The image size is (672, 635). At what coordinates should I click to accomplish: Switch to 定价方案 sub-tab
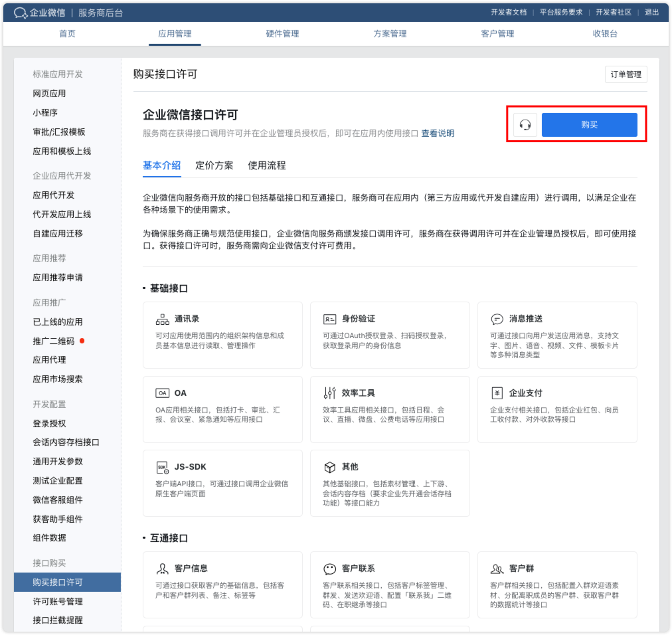tap(214, 165)
